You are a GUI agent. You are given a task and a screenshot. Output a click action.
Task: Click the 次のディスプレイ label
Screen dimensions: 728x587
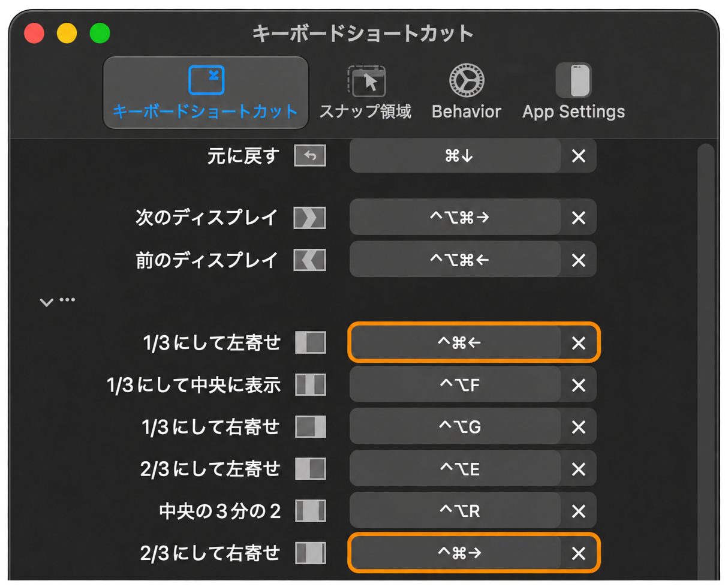207,218
